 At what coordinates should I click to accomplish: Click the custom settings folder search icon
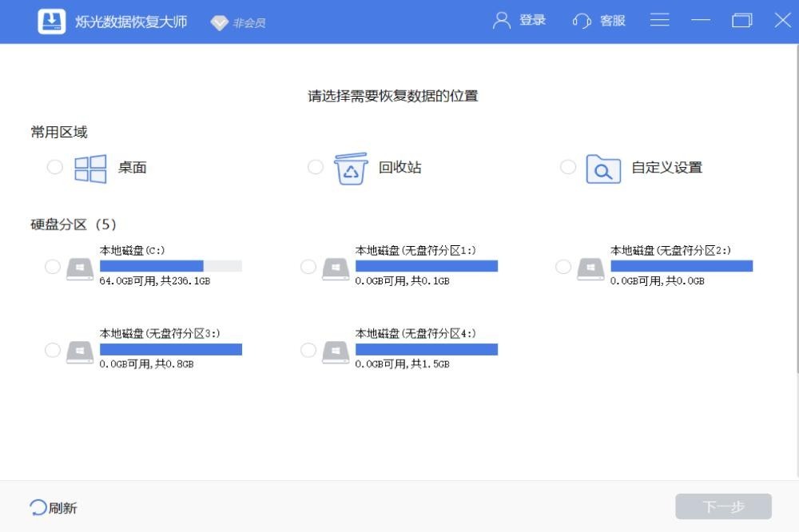(602, 169)
